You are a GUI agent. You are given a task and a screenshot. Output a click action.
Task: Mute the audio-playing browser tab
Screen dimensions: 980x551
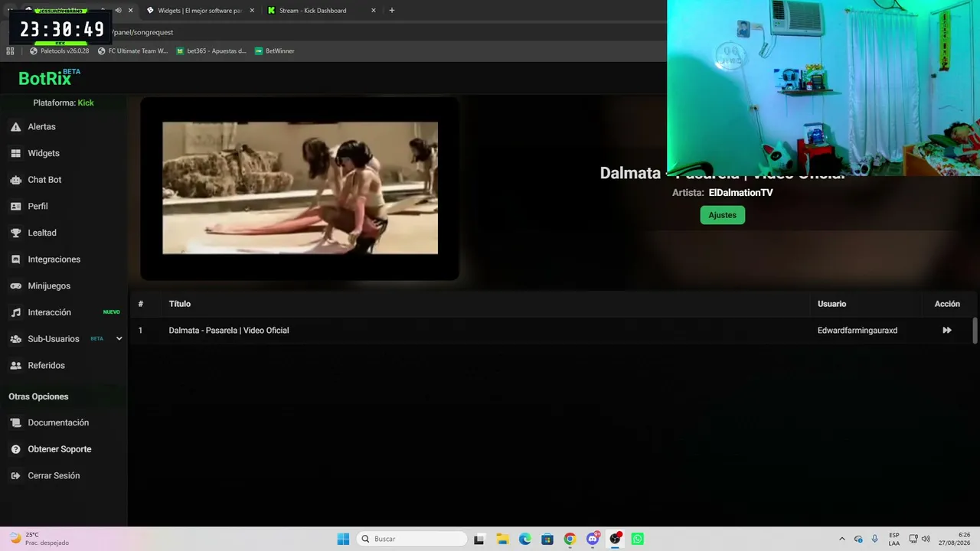tap(118, 11)
